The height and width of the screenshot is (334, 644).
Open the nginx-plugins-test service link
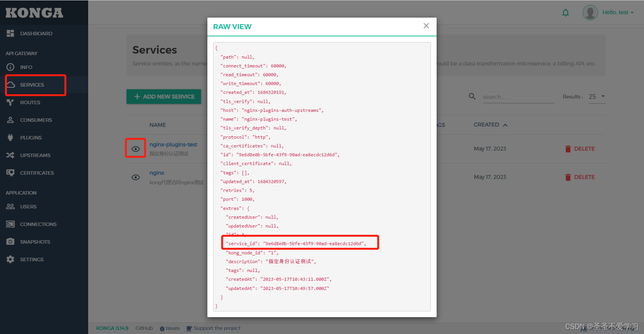click(x=173, y=144)
